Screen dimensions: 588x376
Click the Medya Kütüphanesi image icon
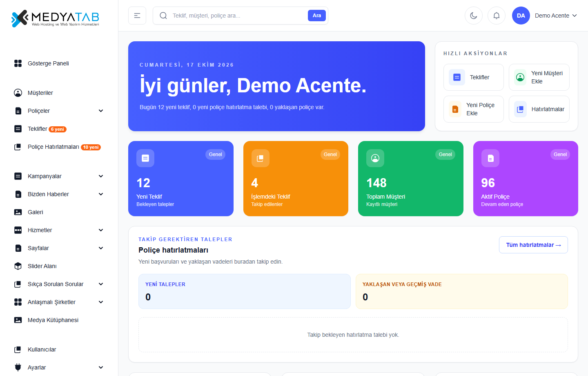[18, 320]
